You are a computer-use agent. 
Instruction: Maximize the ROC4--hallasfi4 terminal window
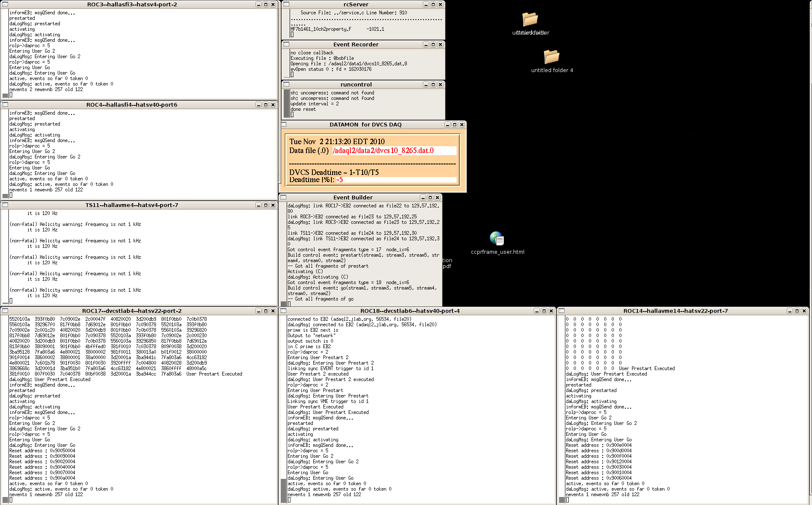[266, 105]
